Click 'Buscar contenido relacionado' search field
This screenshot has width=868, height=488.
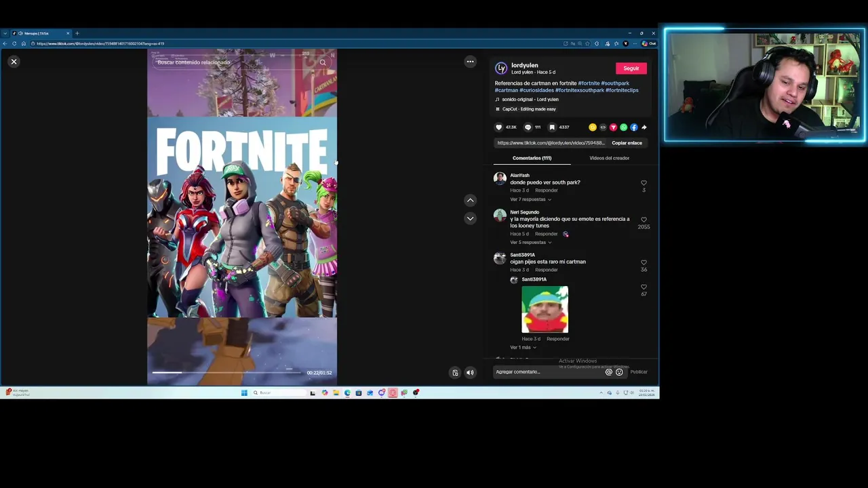[235, 62]
